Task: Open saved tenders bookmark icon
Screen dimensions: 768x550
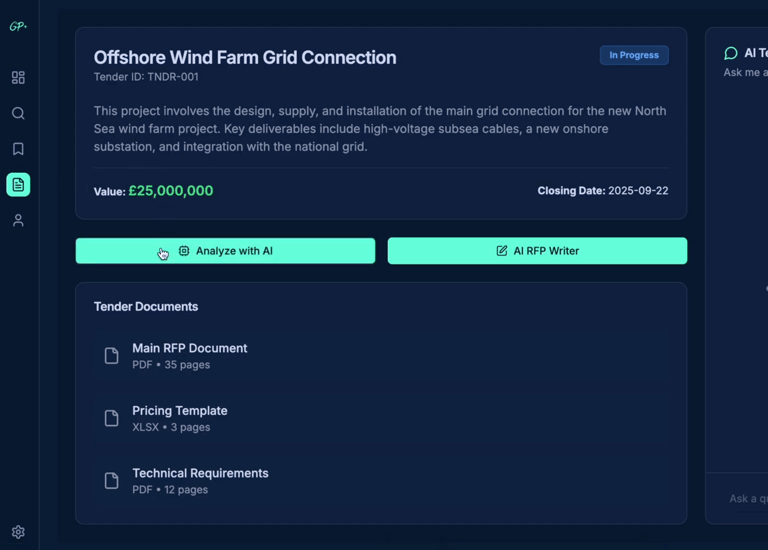Action: pos(18,149)
